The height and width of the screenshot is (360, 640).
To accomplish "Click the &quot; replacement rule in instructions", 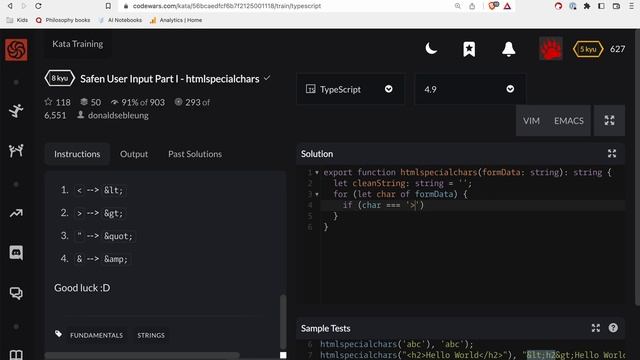I will coord(105,236).
